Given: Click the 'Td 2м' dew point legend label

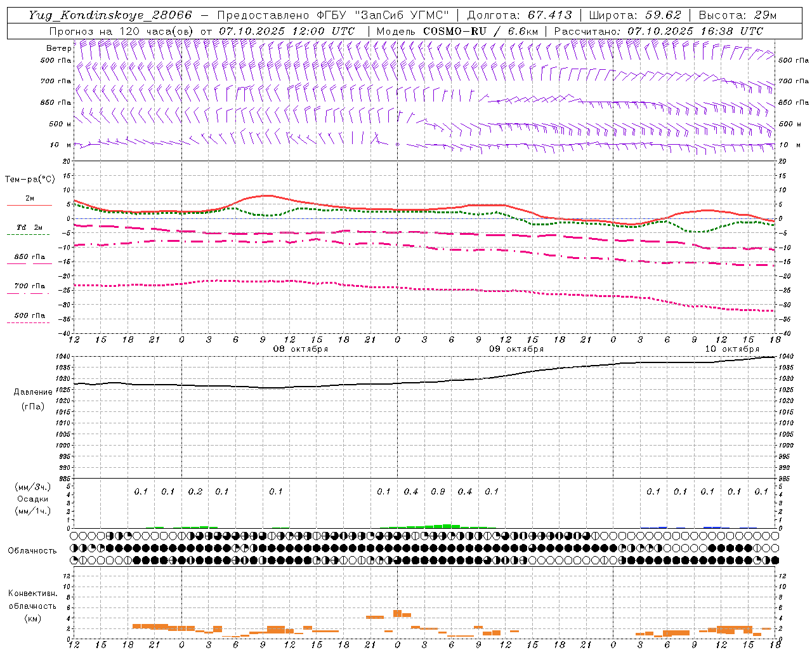Looking at the screenshot, I should (30, 227).
